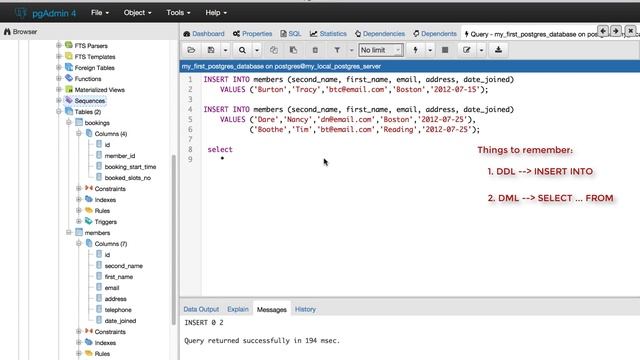The width and height of the screenshot is (640, 360).
Task: Click the find magnifier icon
Action: (x=242, y=50)
